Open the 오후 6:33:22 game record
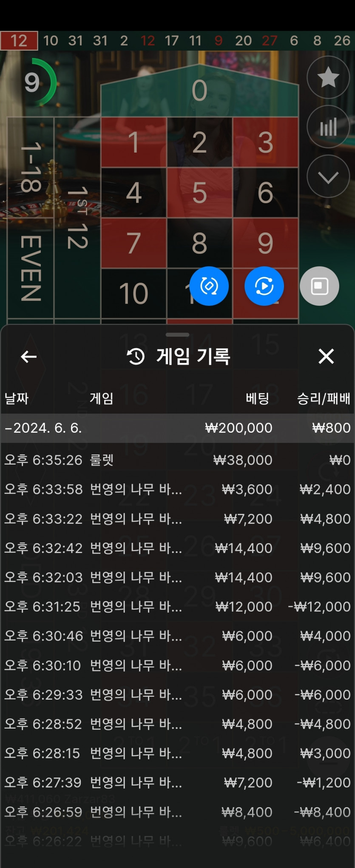This screenshot has height=868, width=355. point(177,519)
